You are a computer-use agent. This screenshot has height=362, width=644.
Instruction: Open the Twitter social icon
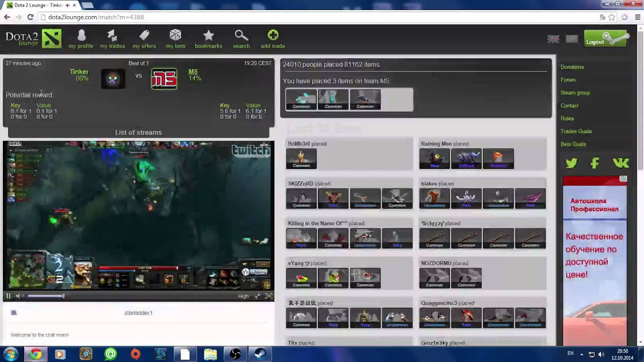[571, 163]
